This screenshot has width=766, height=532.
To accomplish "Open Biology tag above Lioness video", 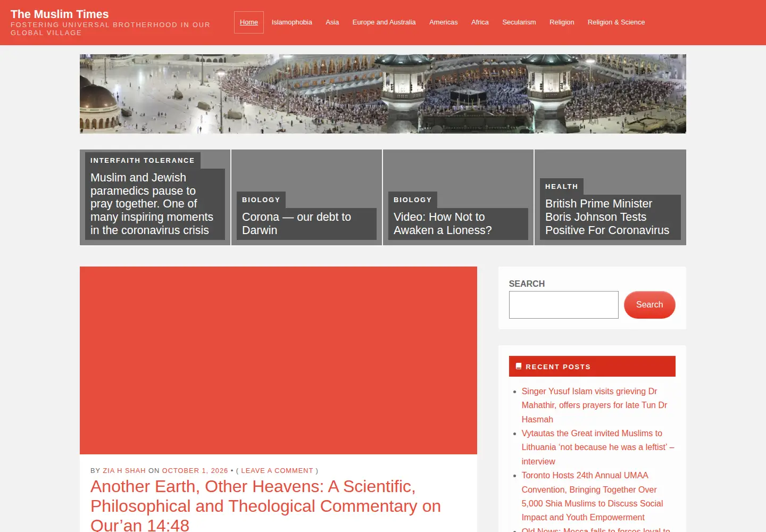I will click(x=413, y=199).
